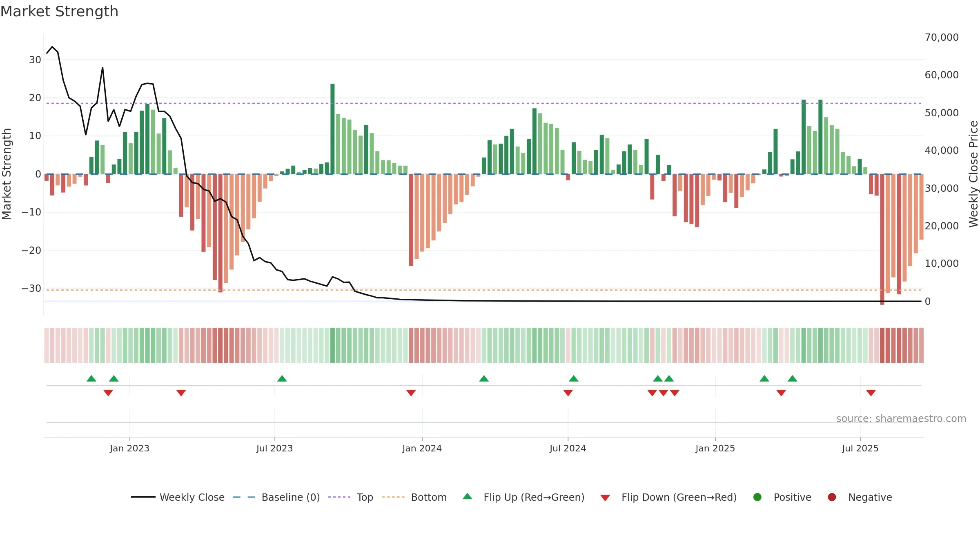Viewport: 980px width, 551px height.
Task: Click the flip-down marker at Jul 2024
Action: point(568,393)
